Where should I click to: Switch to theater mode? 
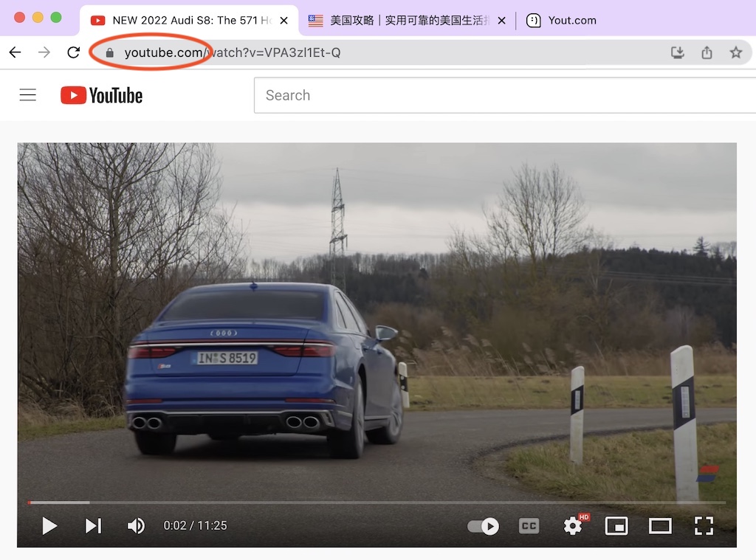(x=660, y=526)
